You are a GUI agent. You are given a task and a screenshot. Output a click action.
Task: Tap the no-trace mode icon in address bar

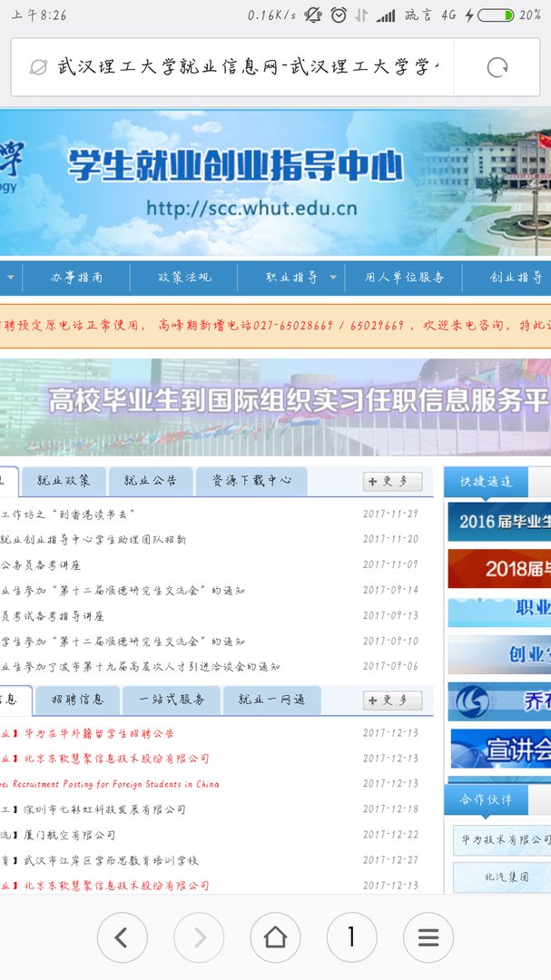[x=38, y=67]
